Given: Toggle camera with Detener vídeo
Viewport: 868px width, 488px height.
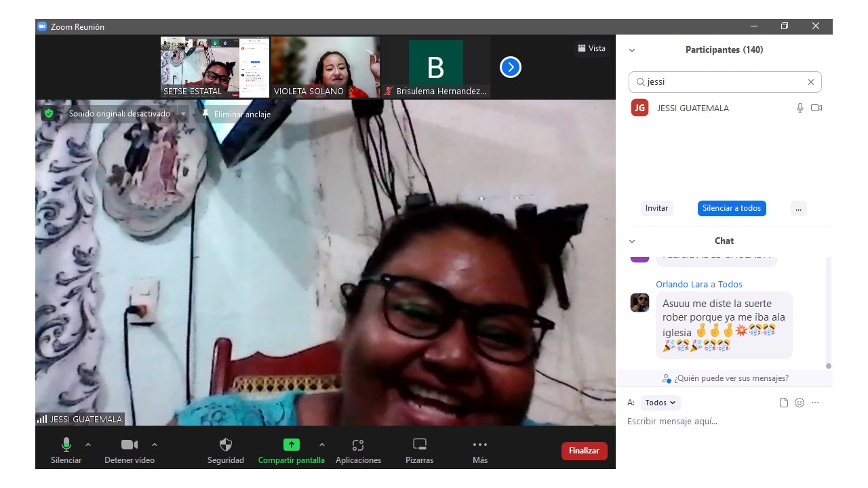Looking at the screenshot, I should point(129,445).
